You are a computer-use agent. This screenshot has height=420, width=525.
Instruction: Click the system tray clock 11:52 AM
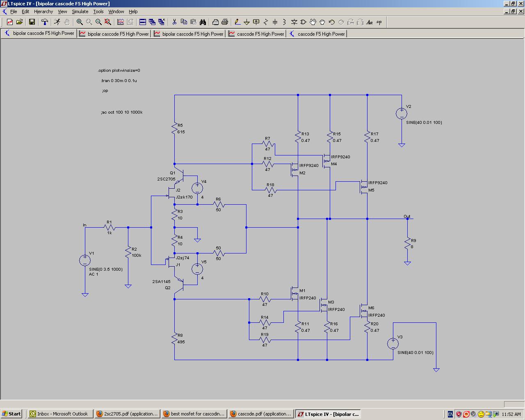511,414
